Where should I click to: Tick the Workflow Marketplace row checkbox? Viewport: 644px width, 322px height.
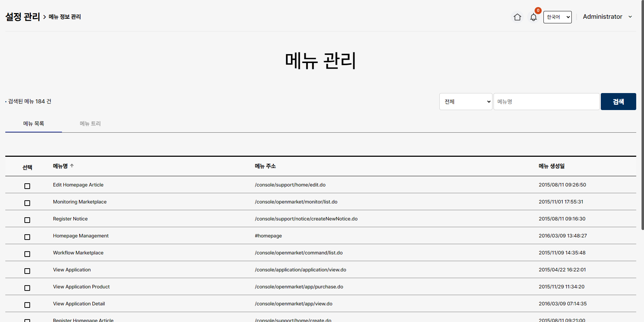click(x=27, y=254)
